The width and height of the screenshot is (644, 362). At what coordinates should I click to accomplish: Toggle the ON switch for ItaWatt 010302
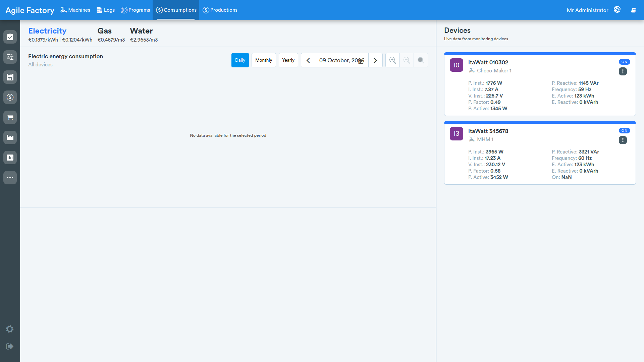(624, 62)
